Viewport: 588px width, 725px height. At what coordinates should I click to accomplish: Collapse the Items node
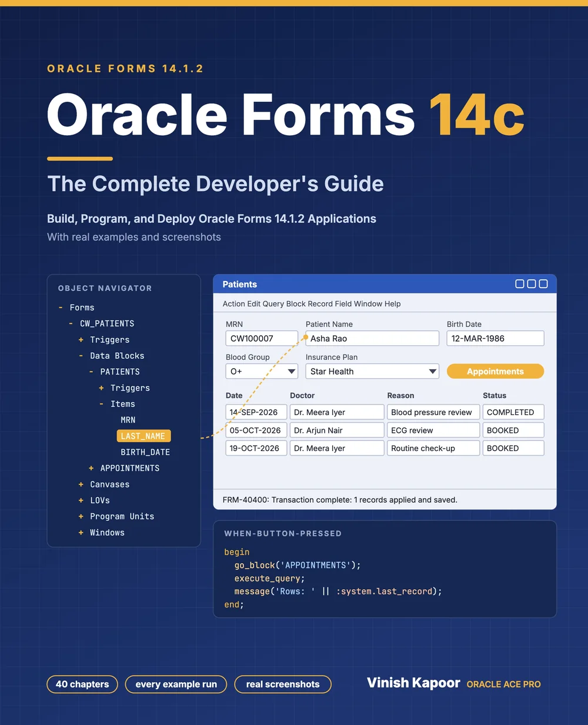(x=101, y=404)
